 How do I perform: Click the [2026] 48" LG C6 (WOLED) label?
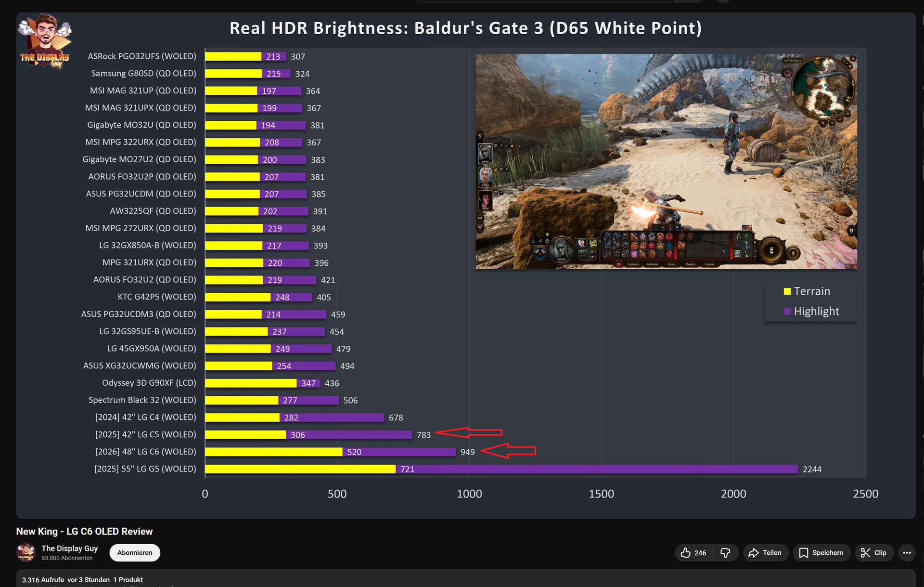pyautogui.click(x=146, y=452)
